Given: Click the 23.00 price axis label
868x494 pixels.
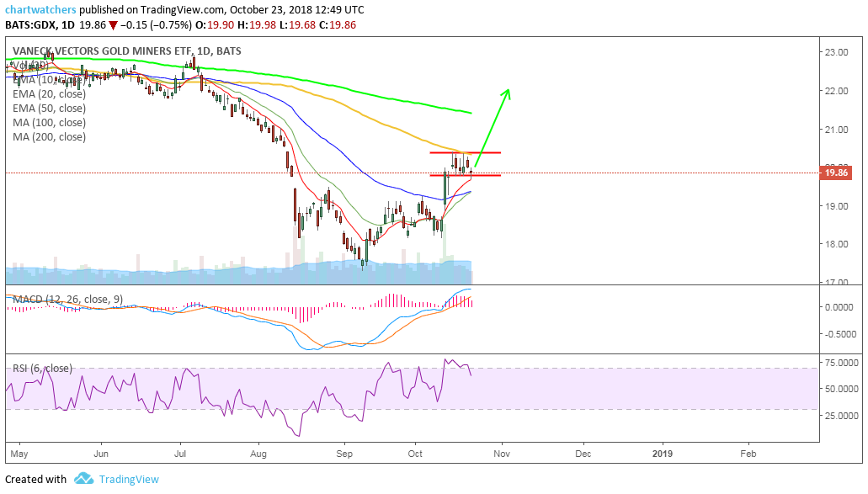Looking at the screenshot, I should [x=837, y=52].
